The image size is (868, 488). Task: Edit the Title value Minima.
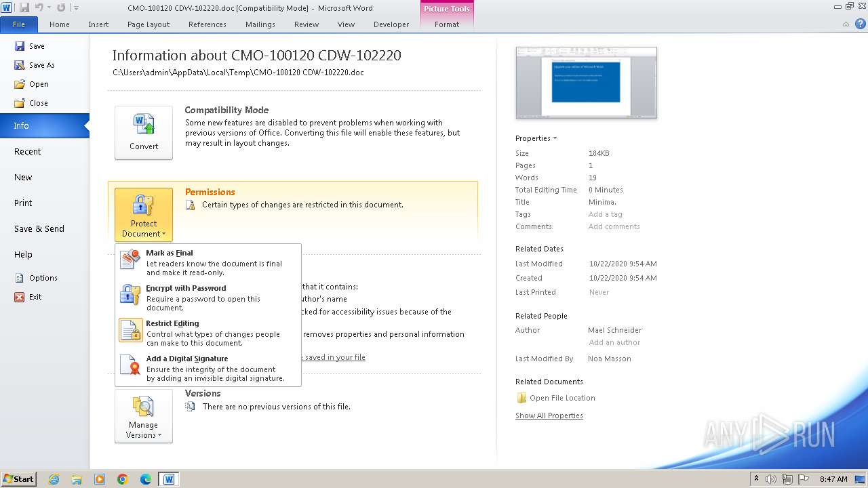602,202
